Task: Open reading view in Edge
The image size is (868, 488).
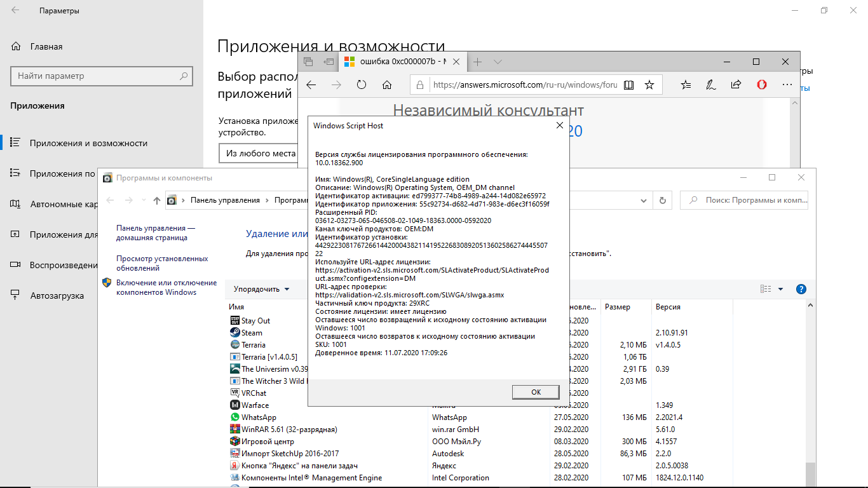Action: pyautogui.click(x=628, y=85)
